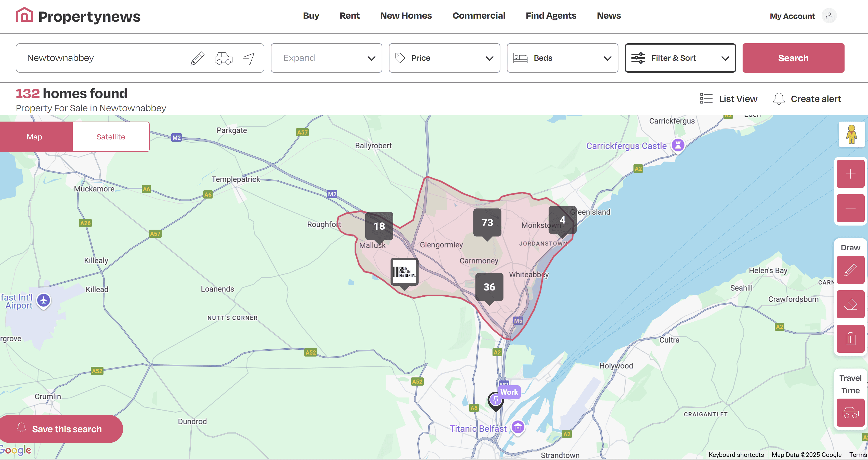The image size is (868, 460).
Task: Open the Rent menu
Action: pyautogui.click(x=349, y=16)
